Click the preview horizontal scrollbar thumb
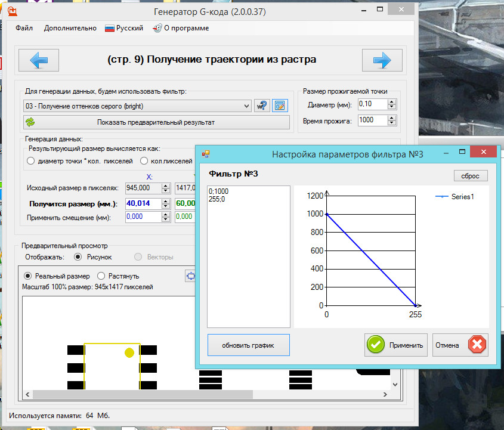The height and width of the screenshot is (430, 504). click(143, 394)
